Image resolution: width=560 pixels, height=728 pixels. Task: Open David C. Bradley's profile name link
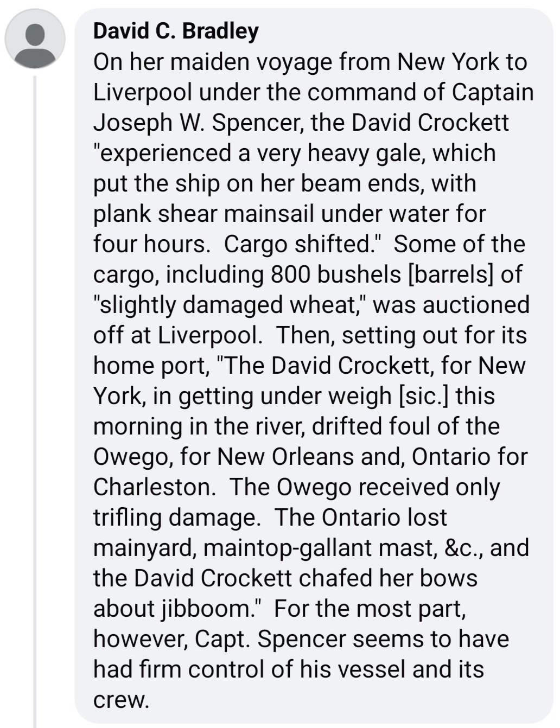[176, 31]
